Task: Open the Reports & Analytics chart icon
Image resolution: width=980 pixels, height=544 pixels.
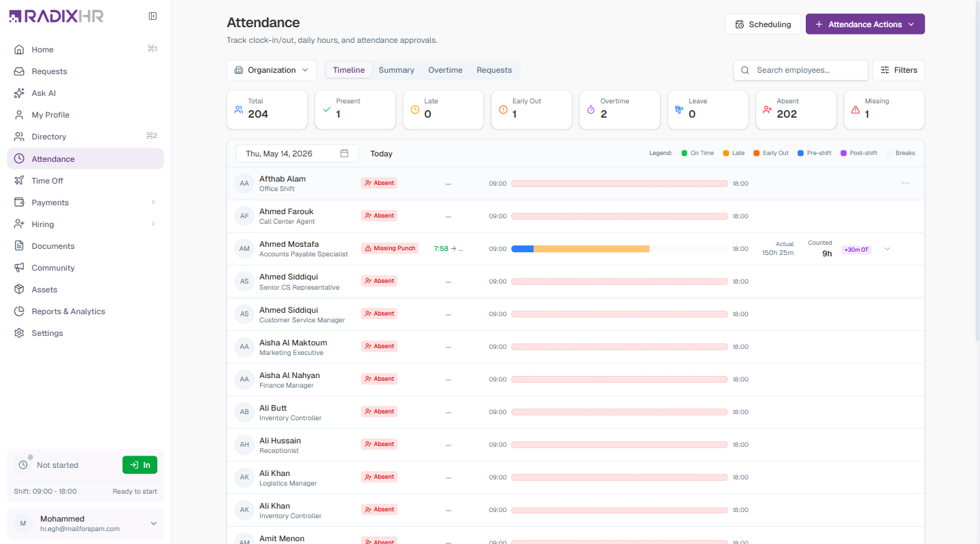Action: pyautogui.click(x=19, y=311)
